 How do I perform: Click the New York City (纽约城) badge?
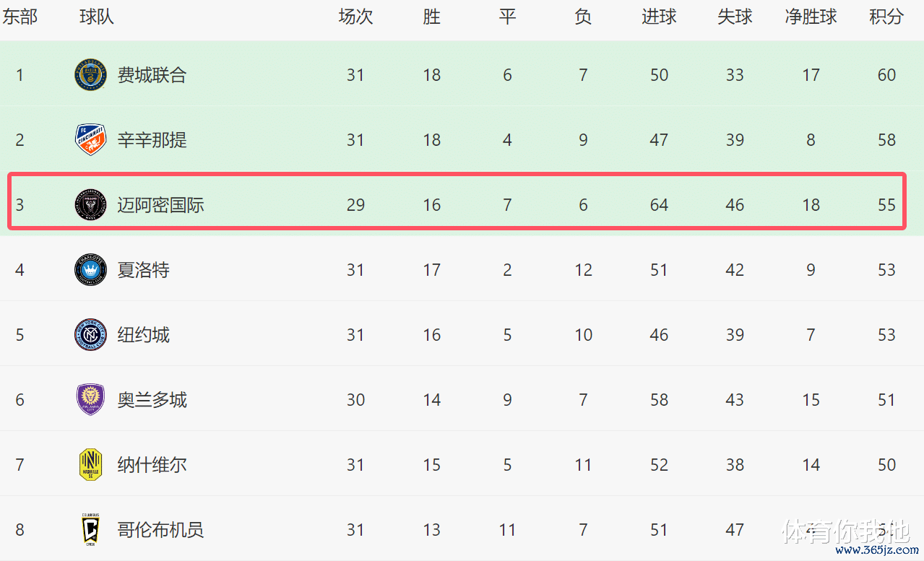tap(90, 335)
